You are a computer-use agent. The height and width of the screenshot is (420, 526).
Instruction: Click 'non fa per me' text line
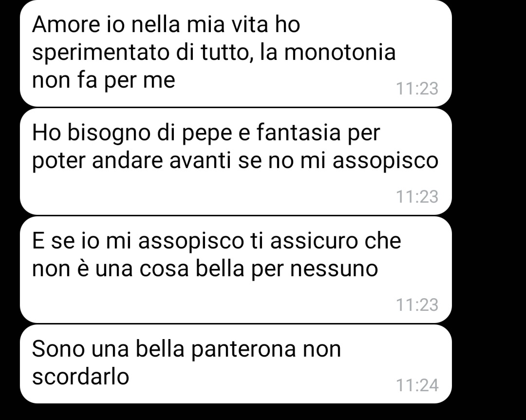(x=104, y=81)
